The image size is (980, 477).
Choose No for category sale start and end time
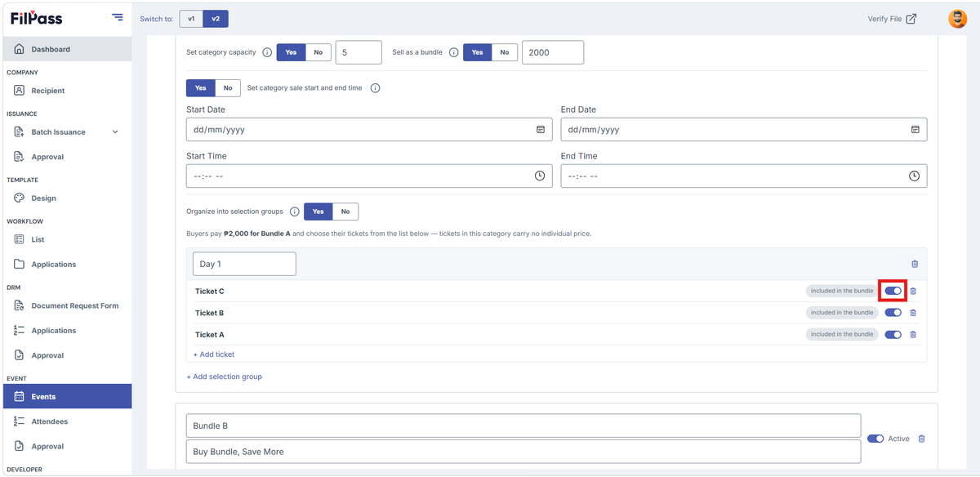(x=228, y=88)
